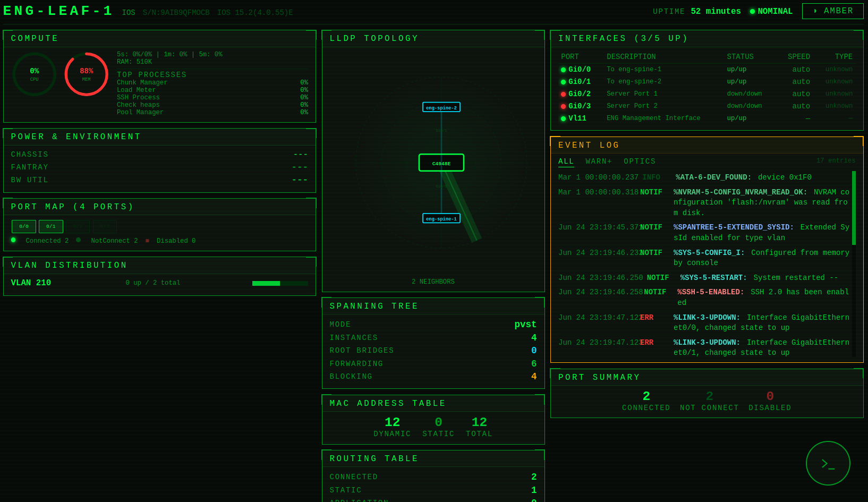The height and width of the screenshot is (502, 868).
Task: Select the Gi0/1 interface row
Action: (x=707, y=82)
